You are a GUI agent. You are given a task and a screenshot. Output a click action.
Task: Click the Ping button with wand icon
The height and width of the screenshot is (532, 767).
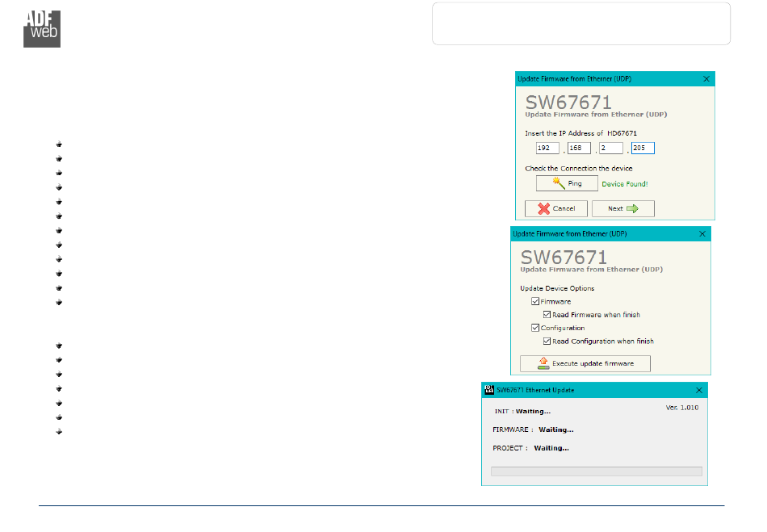[x=567, y=183]
